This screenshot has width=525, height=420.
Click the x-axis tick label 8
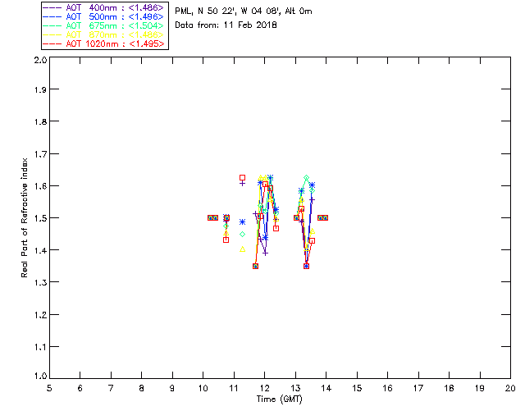[142, 388]
